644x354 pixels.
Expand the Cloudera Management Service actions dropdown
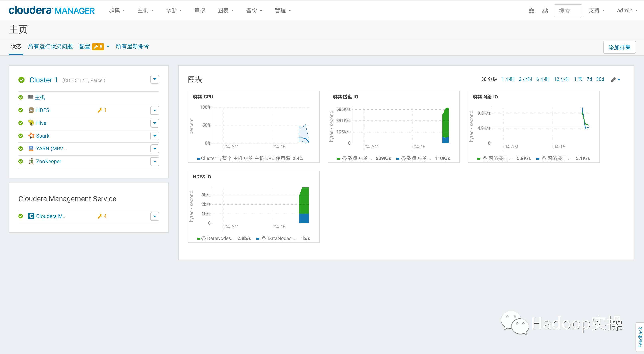click(155, 216)
